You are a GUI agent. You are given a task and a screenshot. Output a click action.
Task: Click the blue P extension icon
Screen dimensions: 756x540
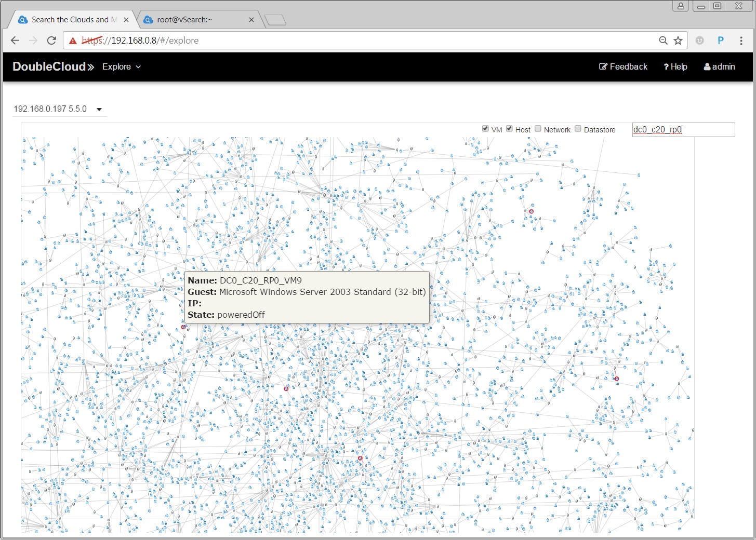coord(721,40)
